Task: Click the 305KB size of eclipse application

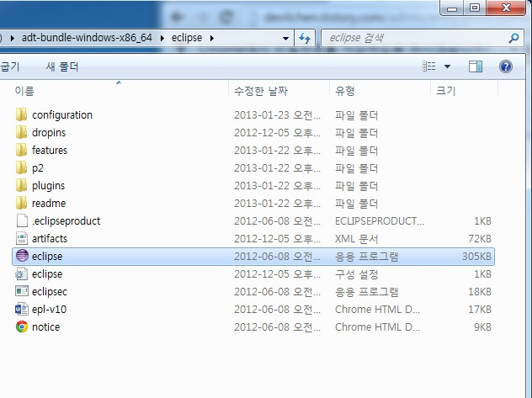Action: tap(476, 257)
